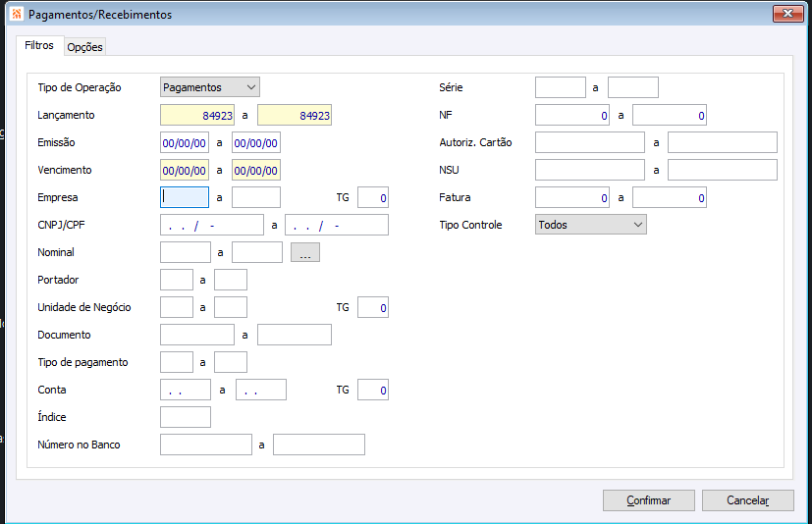Screen dimensions: 812x524
Task: Select the first Conta input field
Action: pyautogui.click(x=185, y=390)
